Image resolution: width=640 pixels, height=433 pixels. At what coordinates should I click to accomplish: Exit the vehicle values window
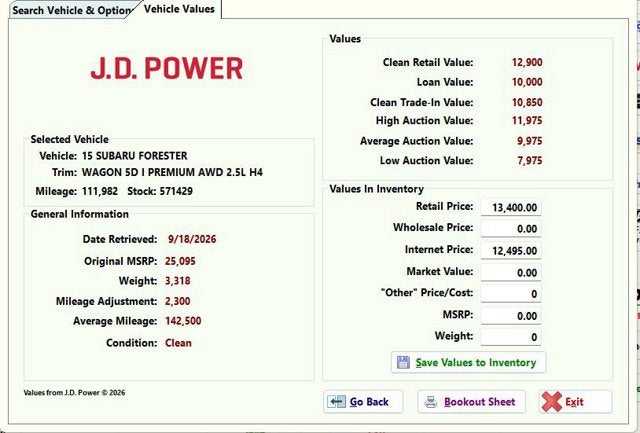click(576, 402)
